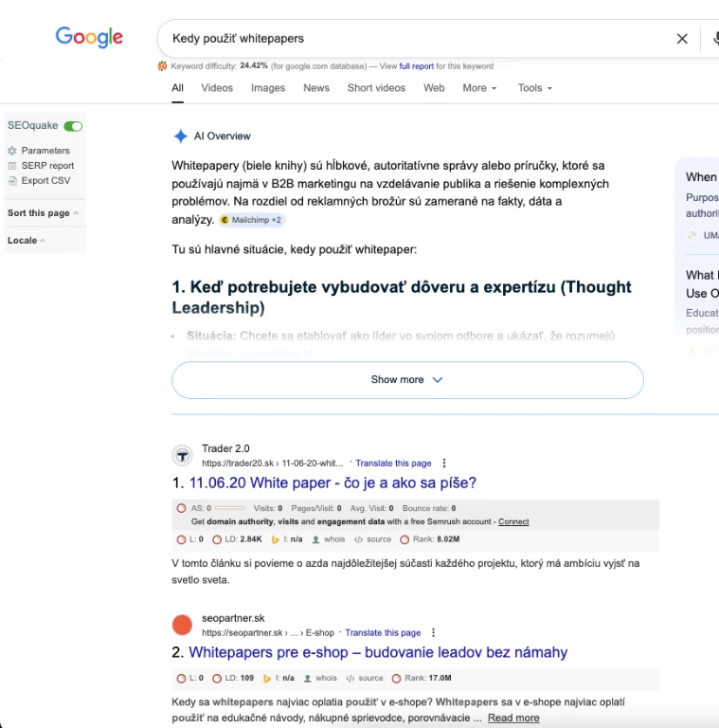This screenshot has width=719, height=728.
Task: Clear the search box with the X icon
Action: pyautogui.click(x=681, y=39)
